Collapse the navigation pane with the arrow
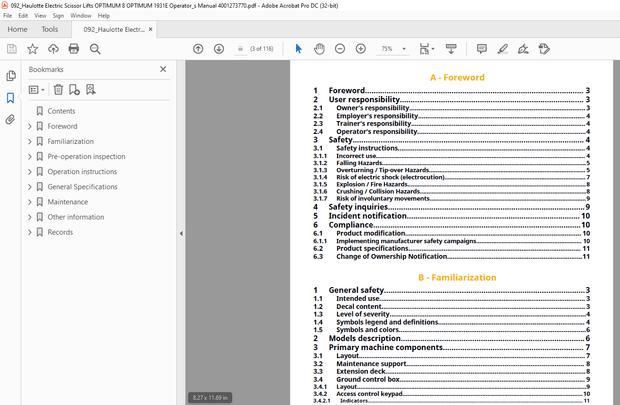The height and width of the screenshot is (405, 620). [181, 233]
